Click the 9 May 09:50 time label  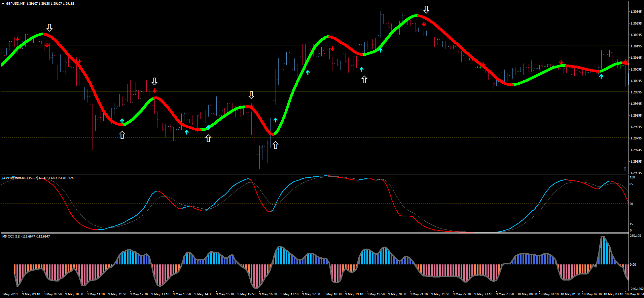coord(52,294)
